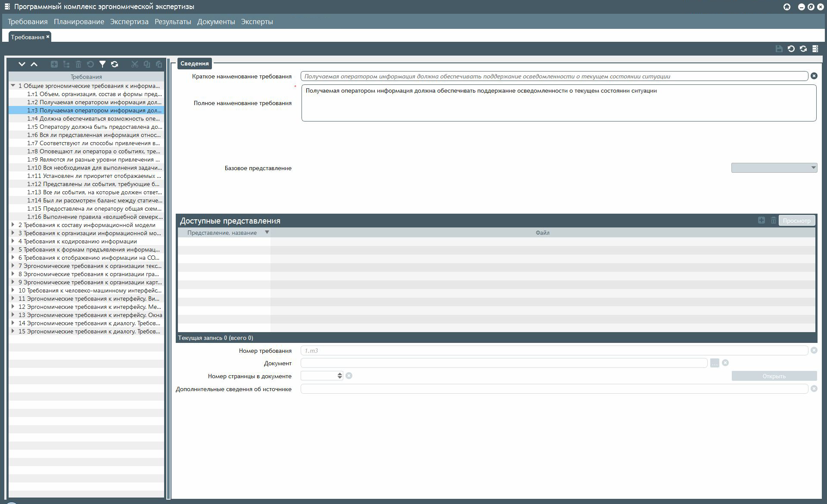827x504 pixels.
Task: Open the Экспертиза menu
Action: pyautogui.click(x=129, y=22)
